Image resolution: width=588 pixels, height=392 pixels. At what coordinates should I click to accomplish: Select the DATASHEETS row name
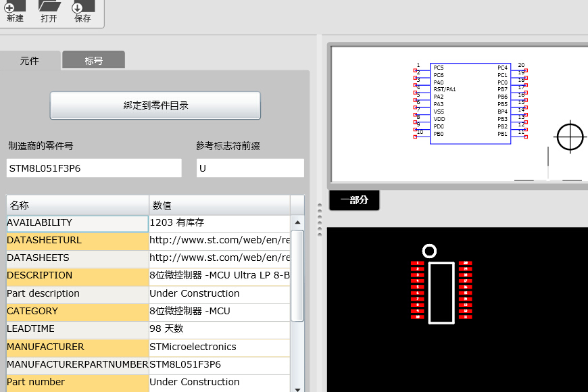point(78,259)
